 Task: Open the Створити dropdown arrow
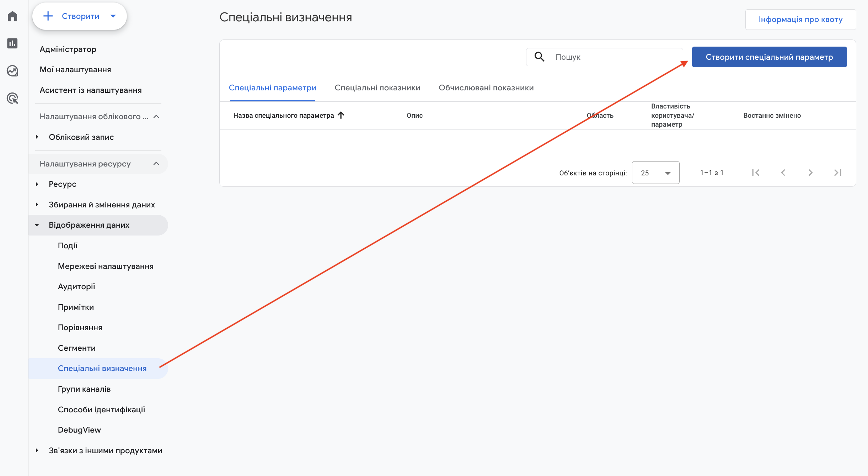point(113,16)
